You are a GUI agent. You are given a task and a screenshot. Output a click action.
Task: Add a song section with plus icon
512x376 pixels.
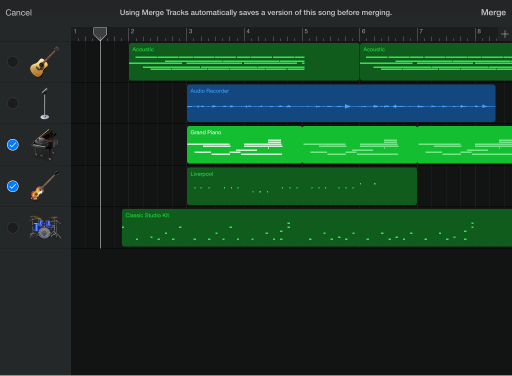[505, 34]
